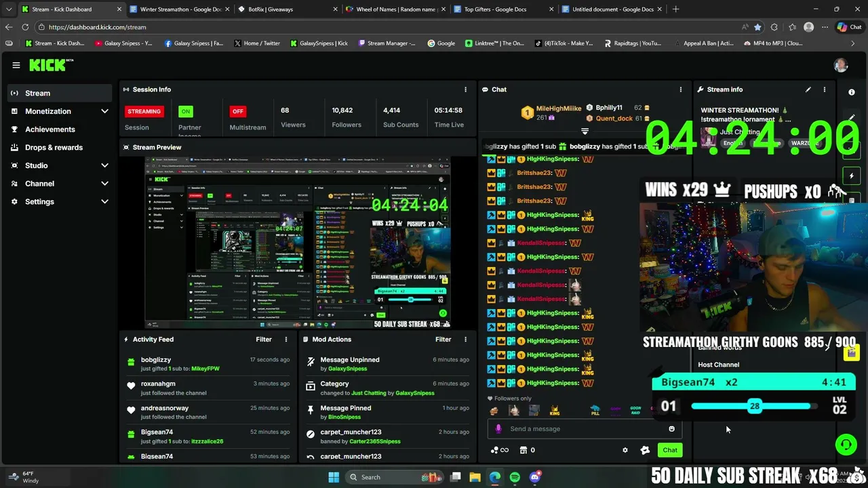Show more bookmarks bar items

coord(852,43)
